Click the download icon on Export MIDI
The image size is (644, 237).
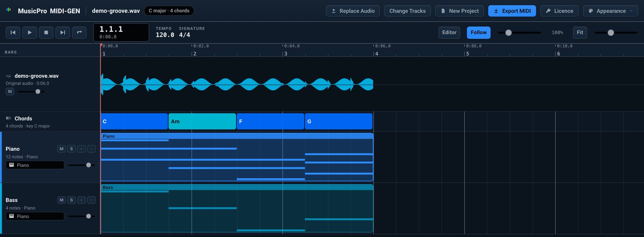[496, 11]
